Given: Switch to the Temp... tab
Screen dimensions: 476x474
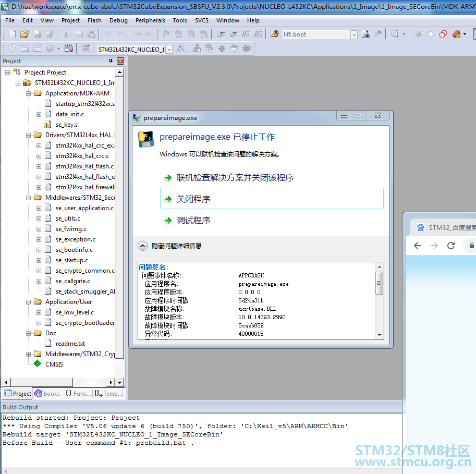Looking at the screenshot, I should click(108, 394).
